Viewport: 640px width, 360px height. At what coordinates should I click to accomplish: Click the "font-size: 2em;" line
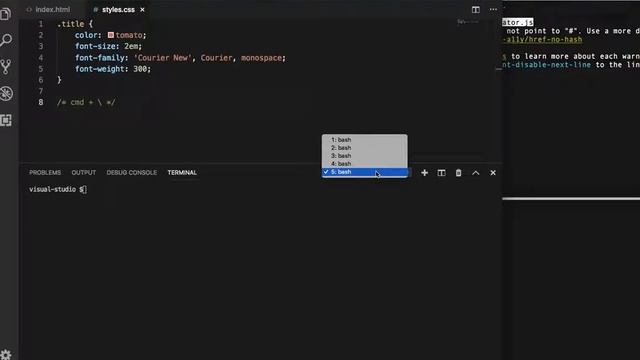pos(109,46)
